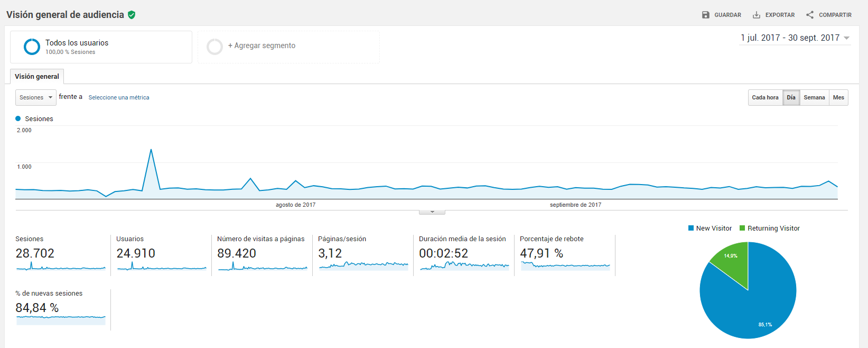Open the Sesiones metric dropdown

point(36,97)
